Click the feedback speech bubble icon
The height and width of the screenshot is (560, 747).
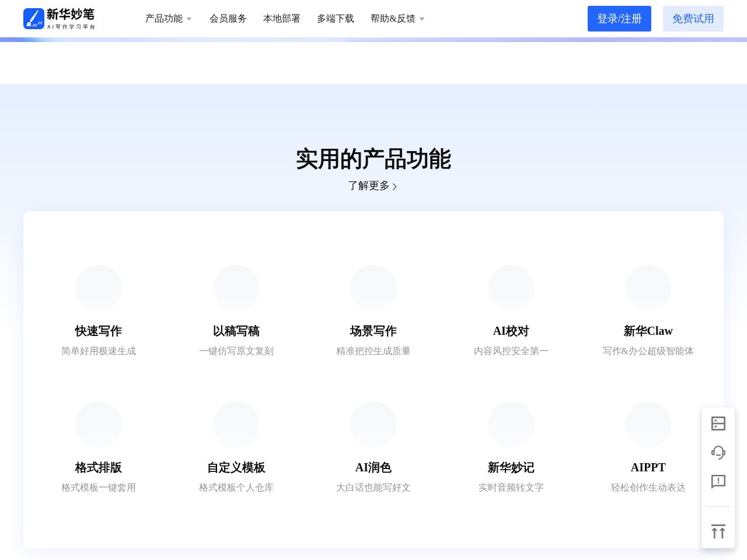tap(718, 481)
